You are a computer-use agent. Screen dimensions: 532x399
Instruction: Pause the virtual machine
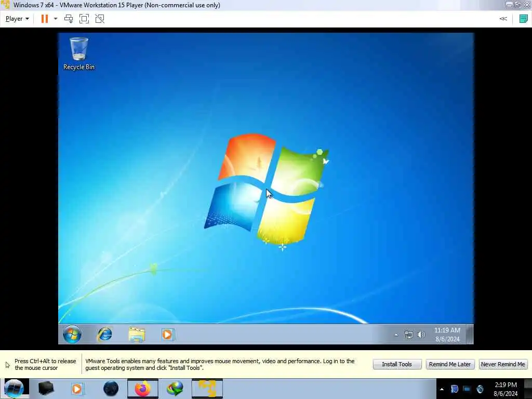coord(45,19)
